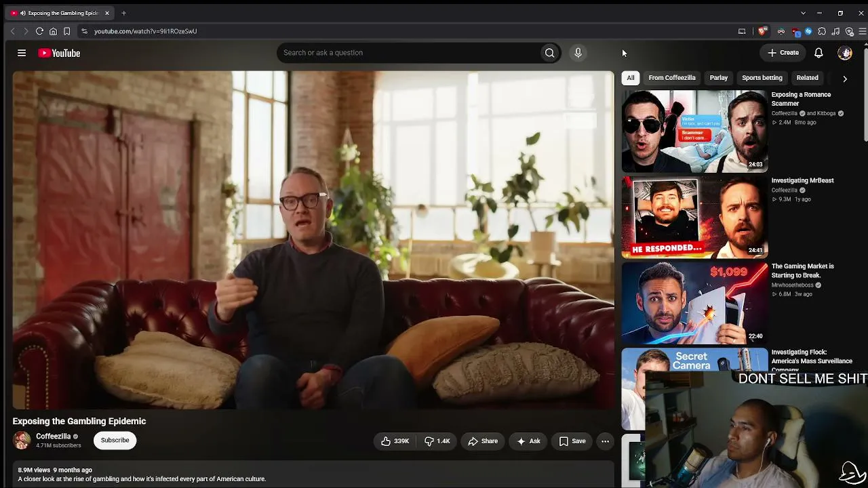868x488 pixels.
Task: Open more actions (three dots) under video
Action: (605, 441)
